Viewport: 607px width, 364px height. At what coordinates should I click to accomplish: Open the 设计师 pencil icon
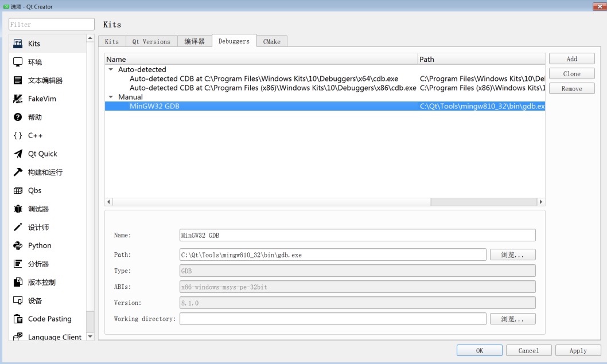[x=18, y=227]
